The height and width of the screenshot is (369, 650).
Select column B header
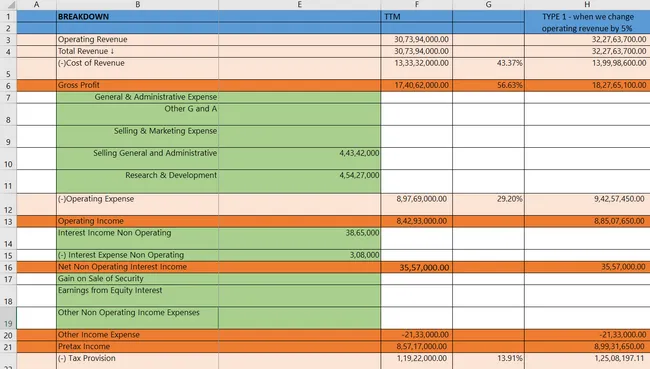(138, 5)
